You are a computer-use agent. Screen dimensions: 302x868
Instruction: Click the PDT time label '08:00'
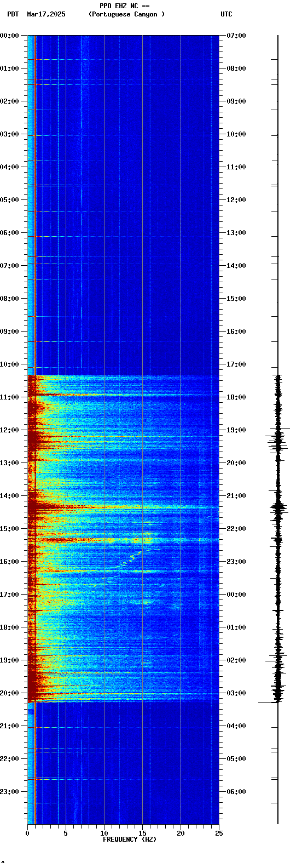click(9, 299)
